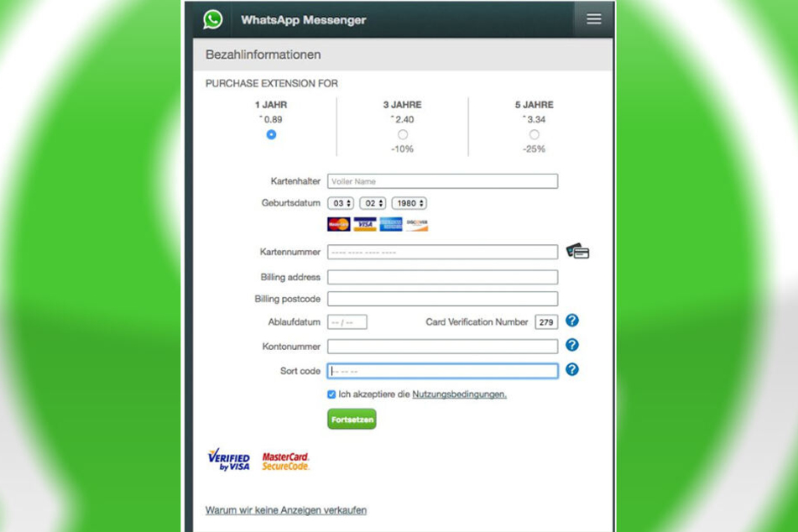Click the Discover card logo
798x532 pixels.
(417, 224)
